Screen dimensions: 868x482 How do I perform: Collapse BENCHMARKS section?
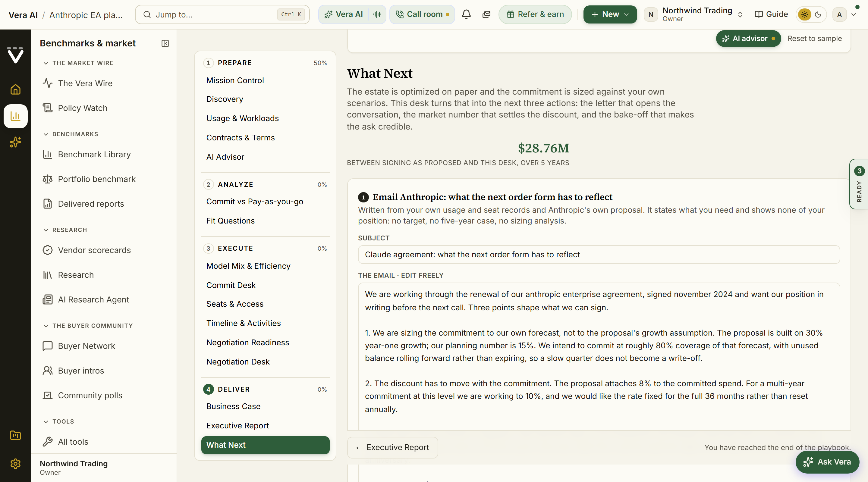click(71, 134)
